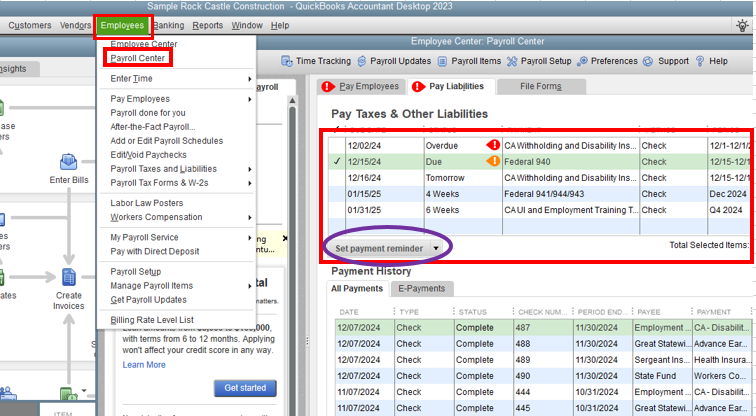Image resolution: width=756 pixels, height=416 pixels.
Task: Open the Vendors menu
Action: tap(75, 26)
